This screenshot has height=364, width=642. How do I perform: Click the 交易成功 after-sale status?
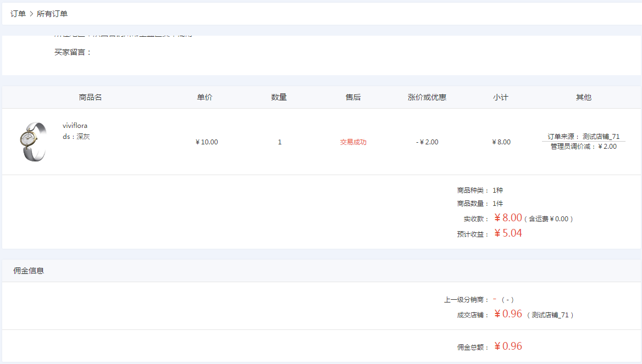tap(353, 142)
